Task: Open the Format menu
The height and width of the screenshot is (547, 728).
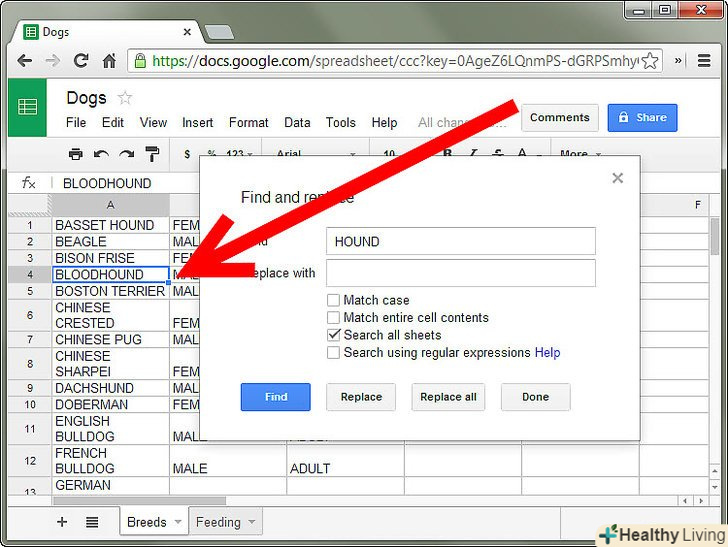Action: click(248, 123)
